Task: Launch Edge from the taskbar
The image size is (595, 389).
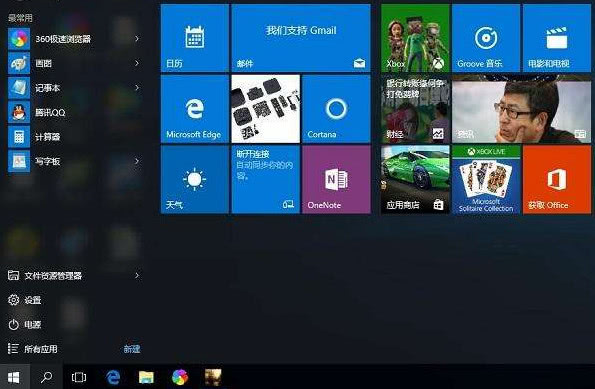Action: coord(113,377)
